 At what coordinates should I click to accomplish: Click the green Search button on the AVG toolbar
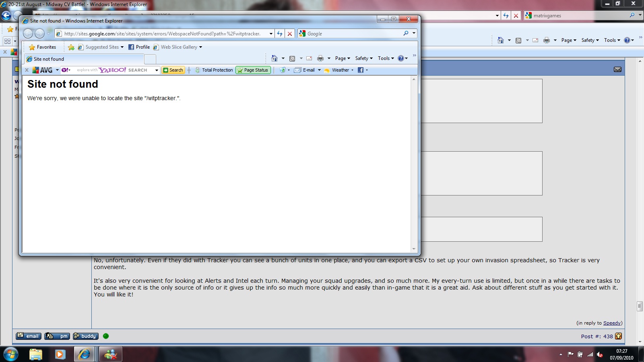click(x=173, y=70)
